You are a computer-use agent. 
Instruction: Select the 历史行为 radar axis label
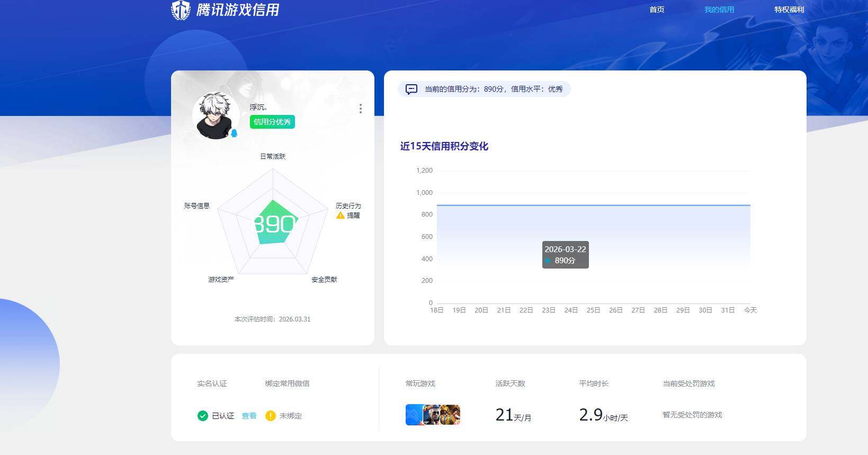pyautogui.click(x=348, y=206)
